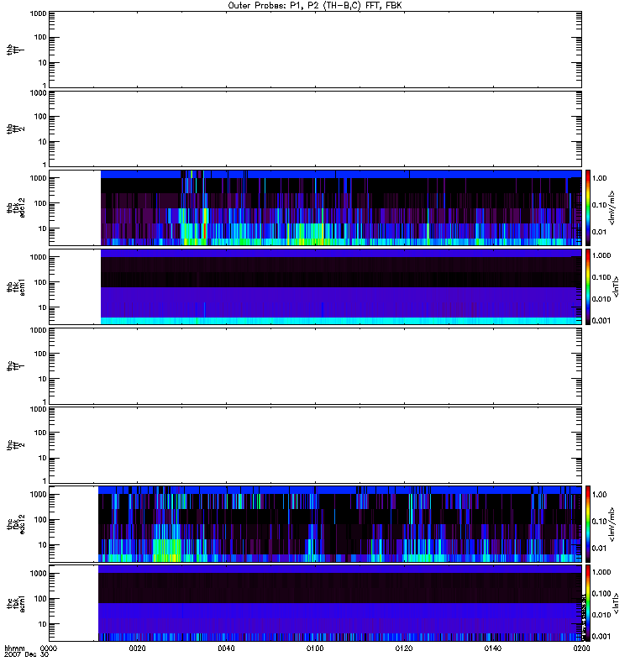Click the "thb fbk scm1" panel axis label
Viewport: 630px width, 672px height.
click(x=15, y=286)
